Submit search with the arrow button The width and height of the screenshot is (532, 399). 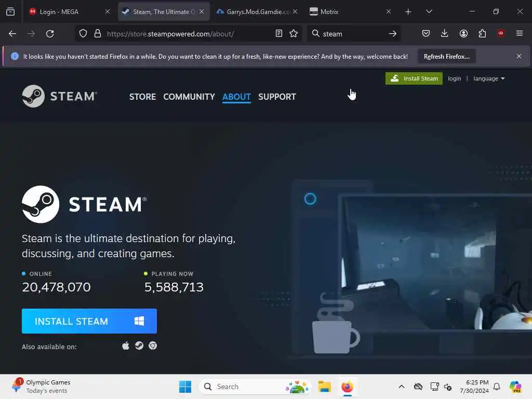[x=393, y=34]
